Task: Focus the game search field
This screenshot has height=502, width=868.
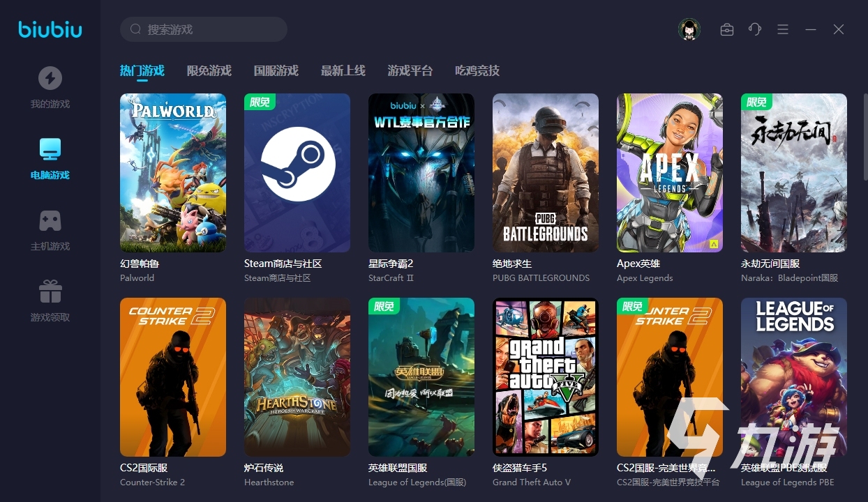Action: click(204, 29)
